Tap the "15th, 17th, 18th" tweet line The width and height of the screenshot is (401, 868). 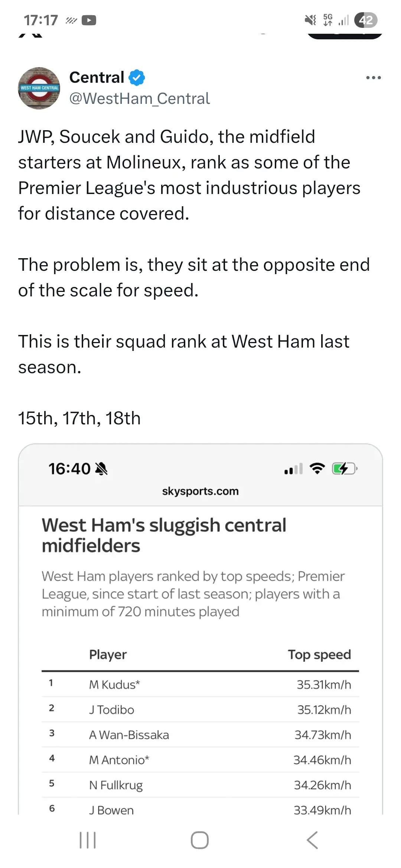[x=79, y=418]
